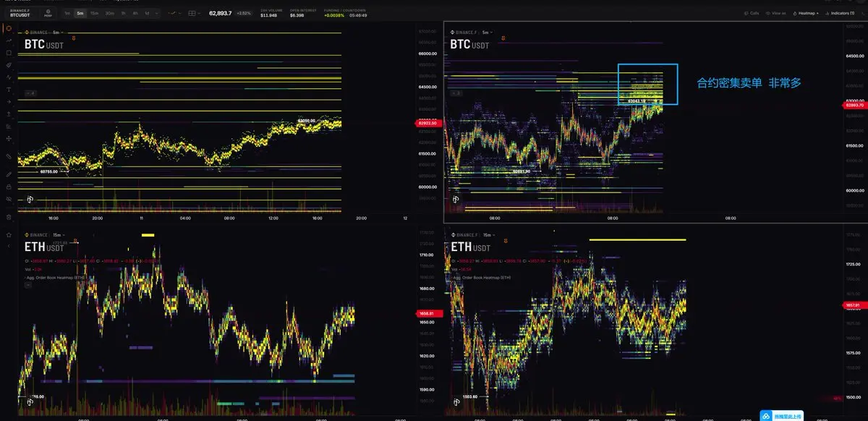Click red 1658.81 price label on ETH axis
The height and width of the screenshot is (421, 868).
point(430,314)
